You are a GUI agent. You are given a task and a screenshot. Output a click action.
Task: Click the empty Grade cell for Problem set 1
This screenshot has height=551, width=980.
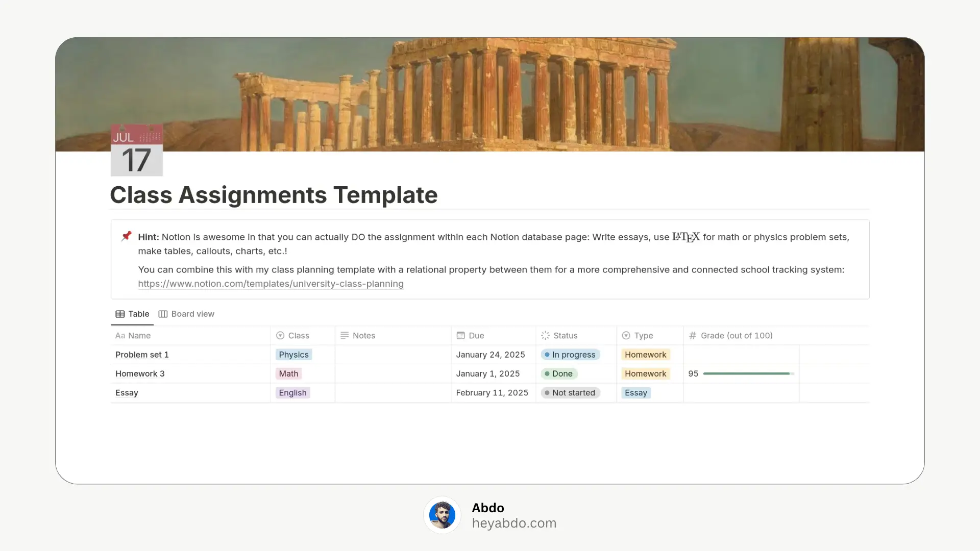tap(741, 355)
